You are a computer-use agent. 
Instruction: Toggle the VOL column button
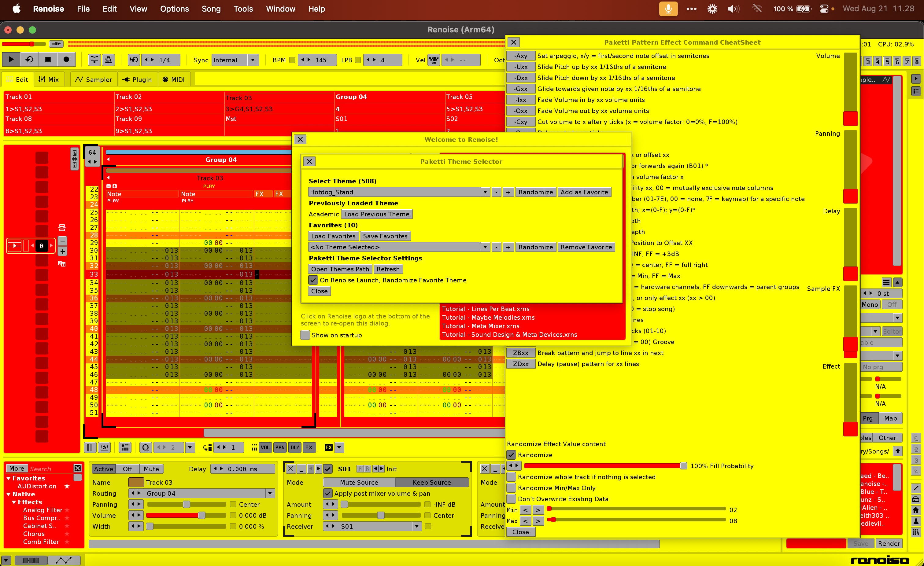pyautogui.click(x=265, y=447)
